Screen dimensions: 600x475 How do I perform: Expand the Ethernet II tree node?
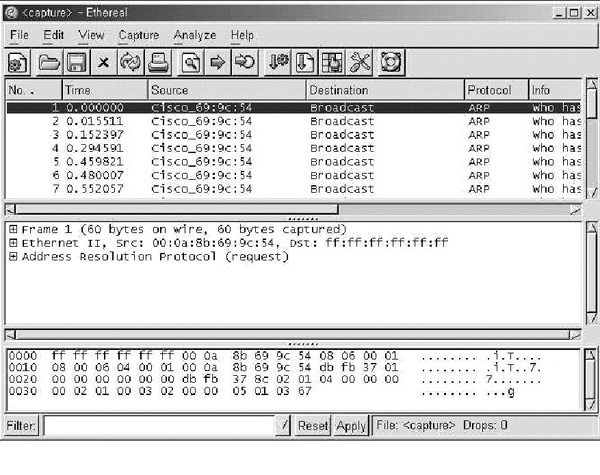(13, 243)
